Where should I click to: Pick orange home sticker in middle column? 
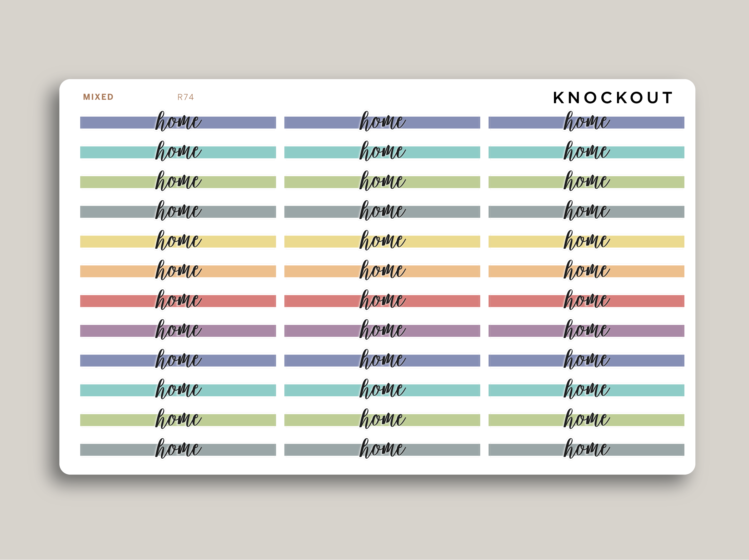(x=382, y=271)
